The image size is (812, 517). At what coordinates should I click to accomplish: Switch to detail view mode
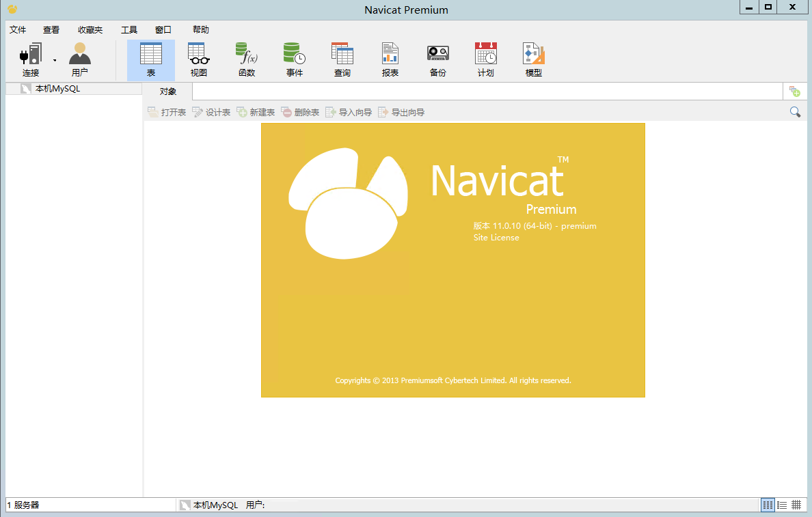782,505
